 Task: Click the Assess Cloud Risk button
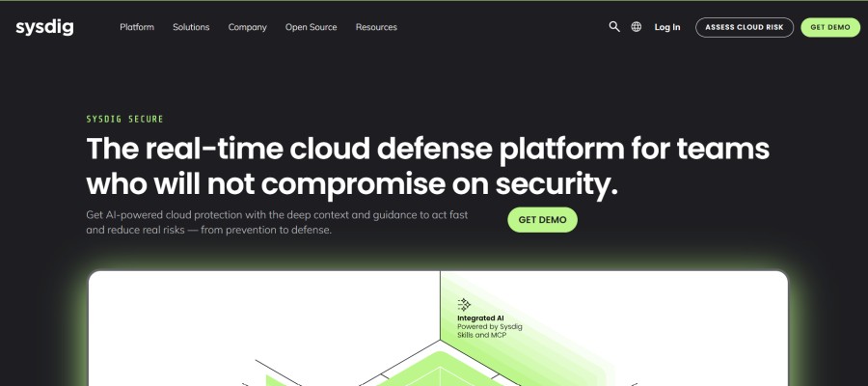pos(744,27)
